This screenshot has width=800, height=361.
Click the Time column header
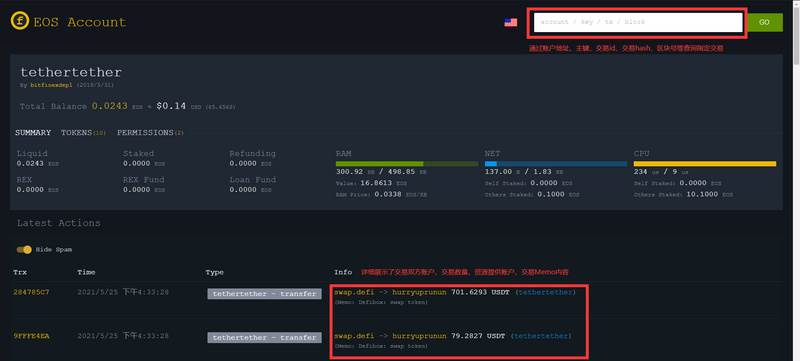[86, 272]
